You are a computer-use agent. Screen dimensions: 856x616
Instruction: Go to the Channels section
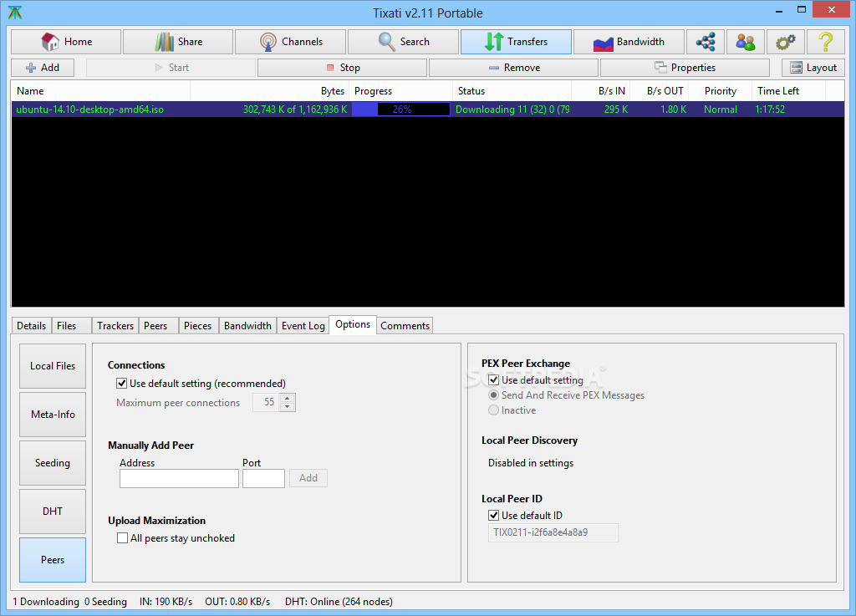(290, 42)
